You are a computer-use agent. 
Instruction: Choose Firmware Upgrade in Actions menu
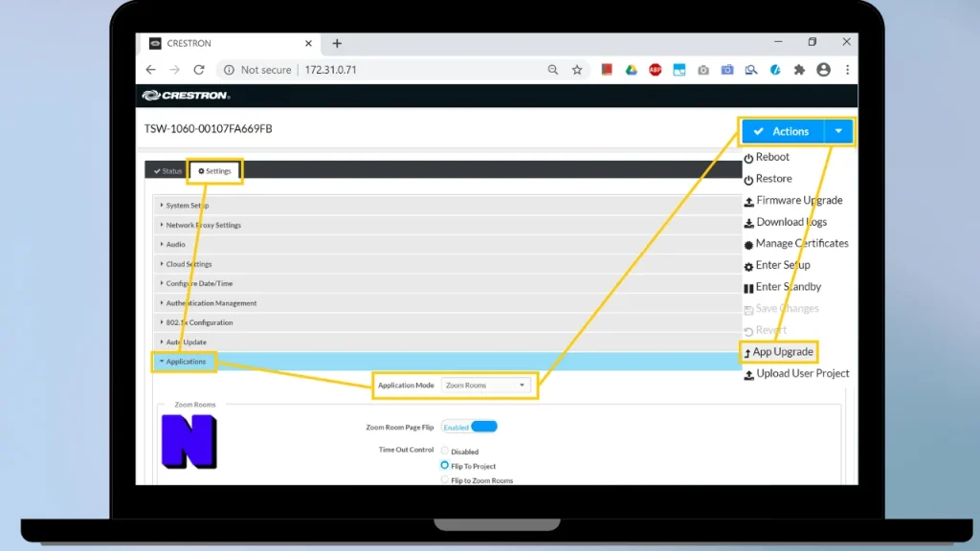[793, 201]
